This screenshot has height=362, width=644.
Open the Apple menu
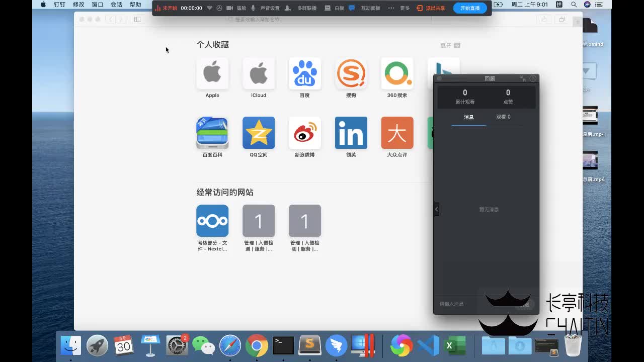[x=43, y=4]
